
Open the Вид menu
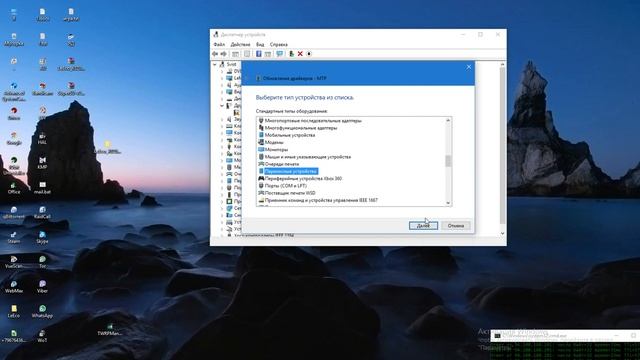tap(260, 44)
